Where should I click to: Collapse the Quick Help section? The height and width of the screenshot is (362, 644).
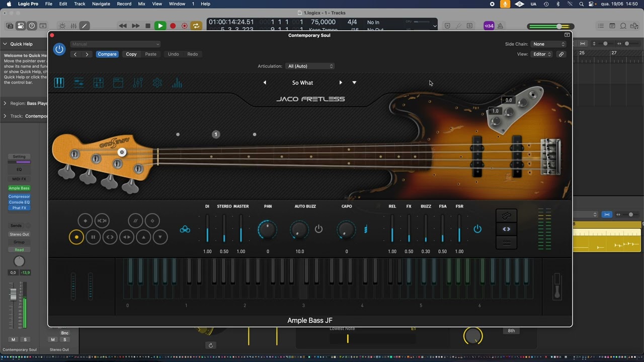[x=5, y=44]
